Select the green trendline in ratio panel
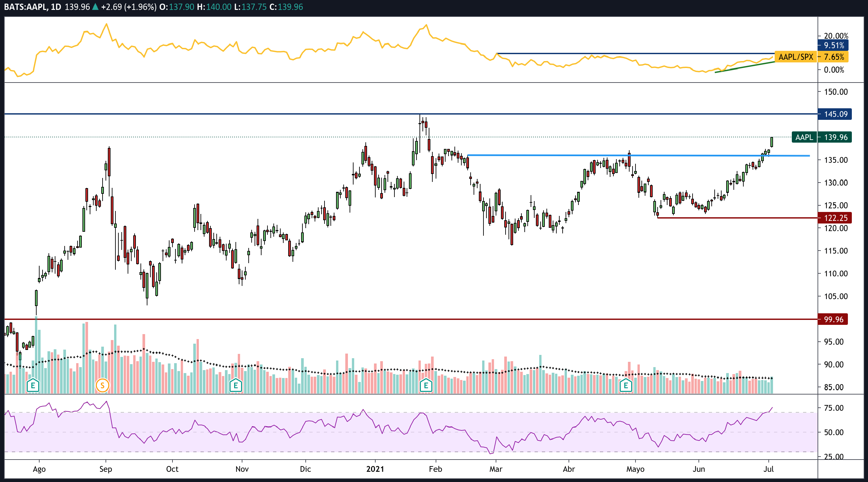Image resolution: width=868 pixels, height=482 pixels. pyautogui.click(x=745, y=67)
